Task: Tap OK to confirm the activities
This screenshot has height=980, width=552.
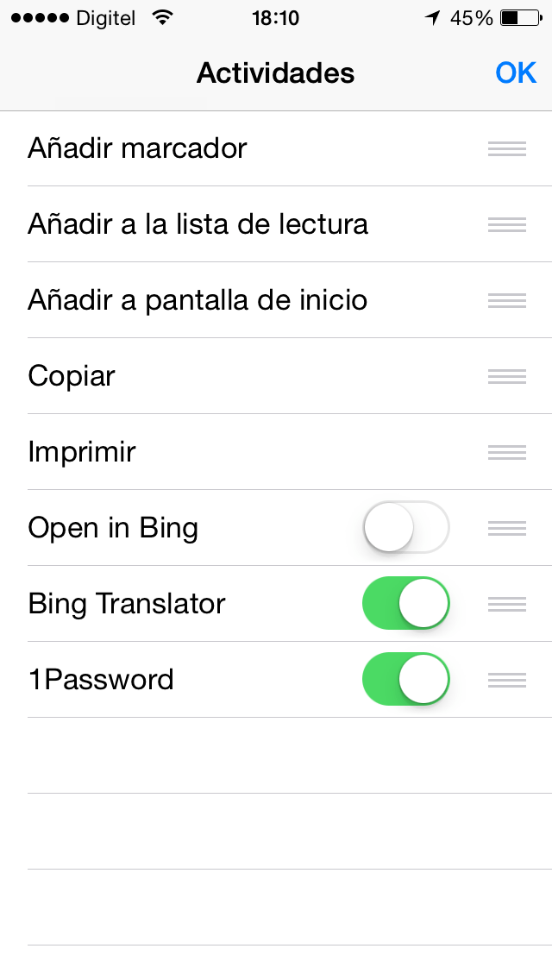Action: pos(516,73)
